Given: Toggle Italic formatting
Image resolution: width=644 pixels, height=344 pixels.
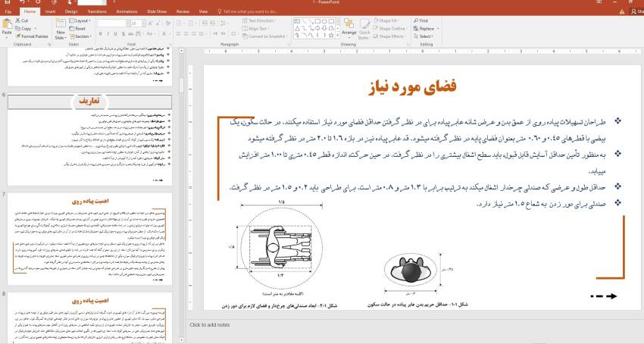Looking at the screenshot, I should (x=108, y=33).
